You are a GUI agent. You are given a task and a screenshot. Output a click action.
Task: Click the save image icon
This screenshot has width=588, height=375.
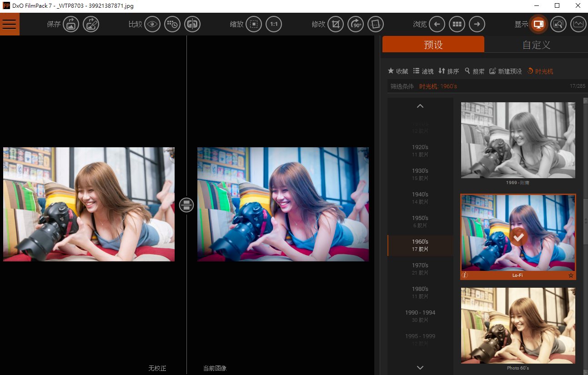tap(70, 24)
